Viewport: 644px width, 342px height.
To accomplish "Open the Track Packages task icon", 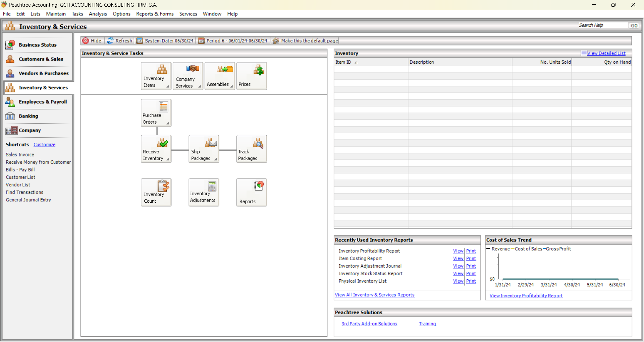I will 252,149.
